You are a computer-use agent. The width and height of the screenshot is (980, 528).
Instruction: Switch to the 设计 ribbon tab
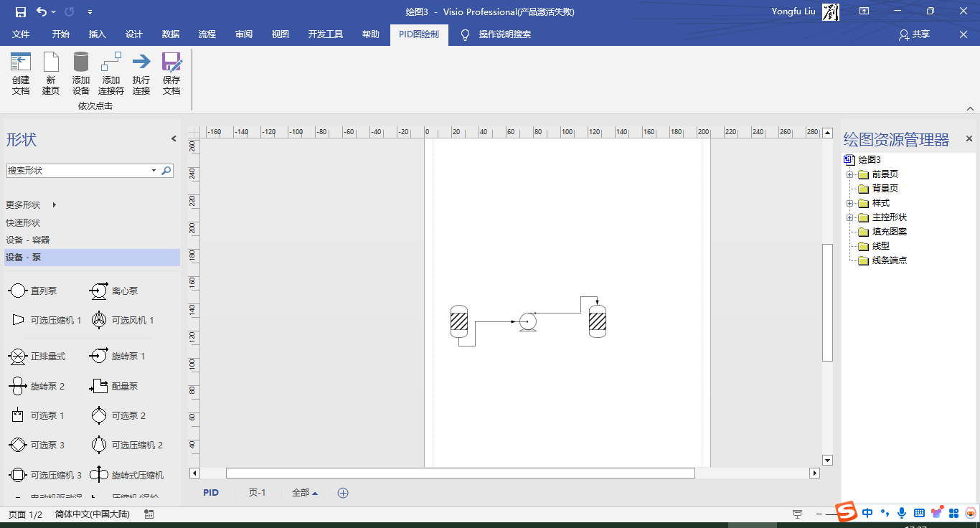coord(133,34)
